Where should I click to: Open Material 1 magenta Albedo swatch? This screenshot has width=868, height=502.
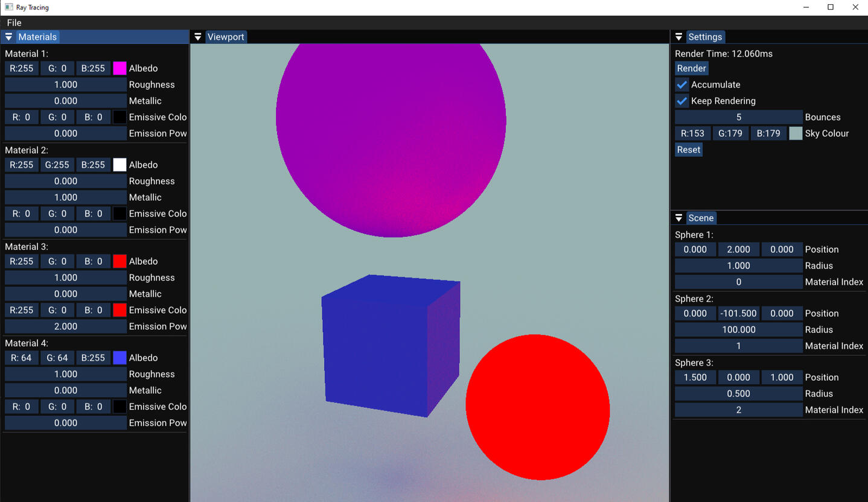[x=120, y=68]
